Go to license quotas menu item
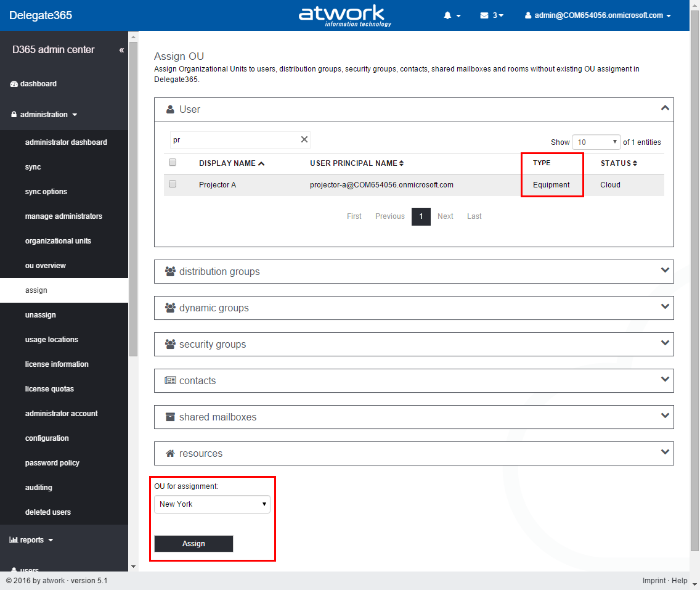The height and width of the screenshot is (590, 700). pyautogui.click(x=49, y=389)
